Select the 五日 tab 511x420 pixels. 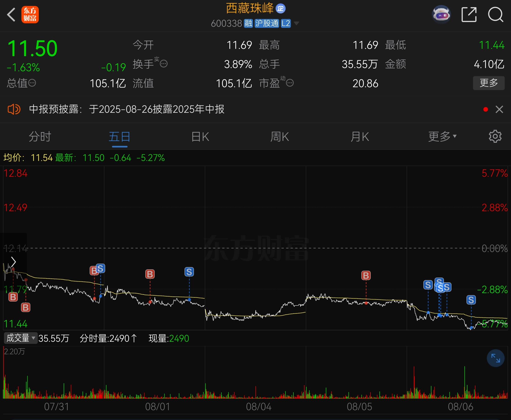click(x=119, y=137)
